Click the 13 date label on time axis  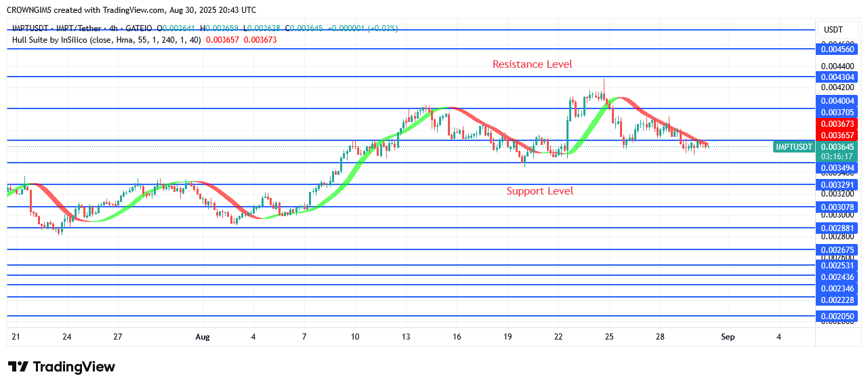point(406,336)
